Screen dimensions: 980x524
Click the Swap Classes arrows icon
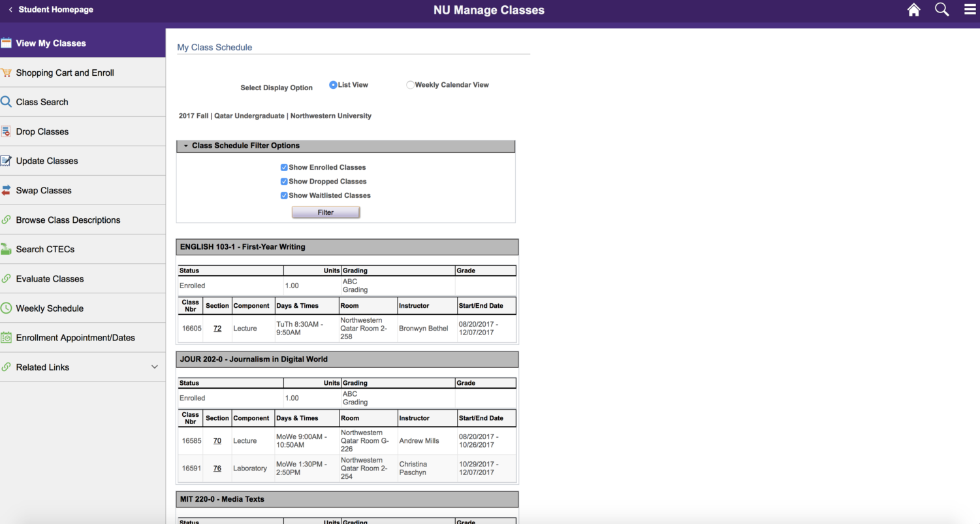pyautogui.click(x=6, y=190)
